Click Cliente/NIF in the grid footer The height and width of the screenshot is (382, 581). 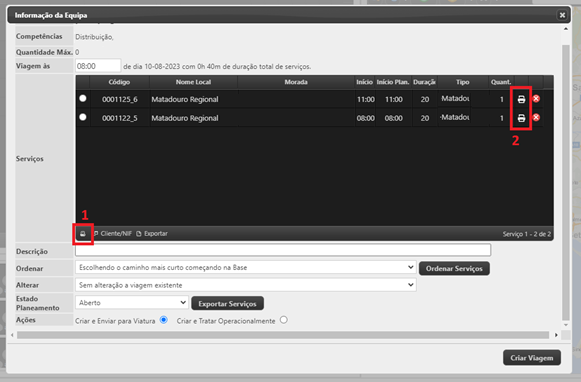(x=113, y=234)
